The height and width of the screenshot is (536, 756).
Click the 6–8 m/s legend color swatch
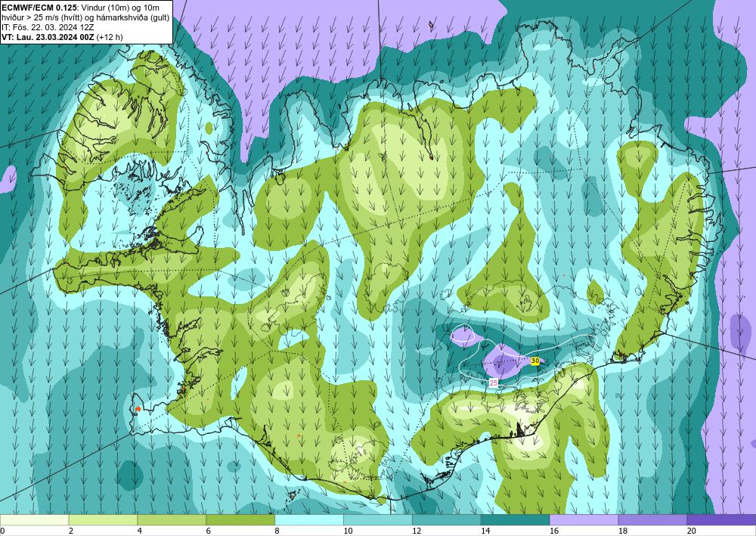(x=240, y=520)
